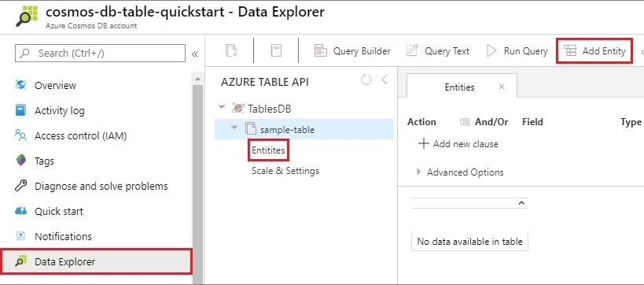This screenshot has width=644, height=285.
Task: Collapse the left menu with double chevron
Action: click(195, 54)
